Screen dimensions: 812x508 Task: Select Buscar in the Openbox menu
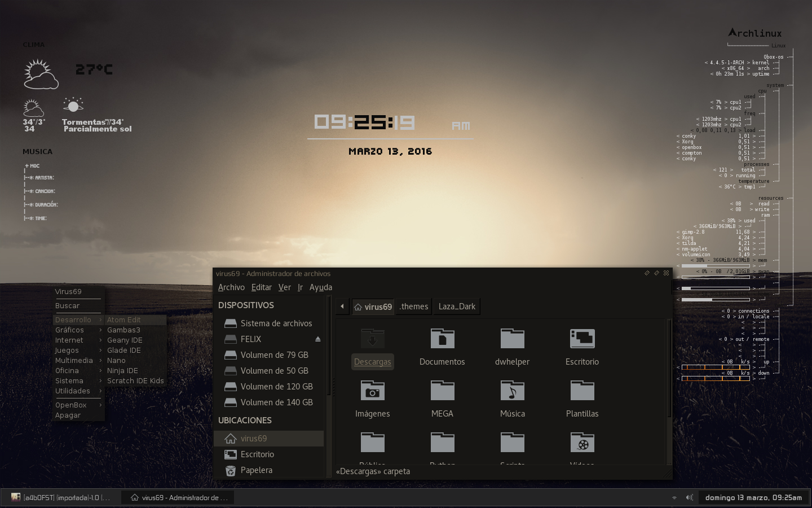(79, 306)
